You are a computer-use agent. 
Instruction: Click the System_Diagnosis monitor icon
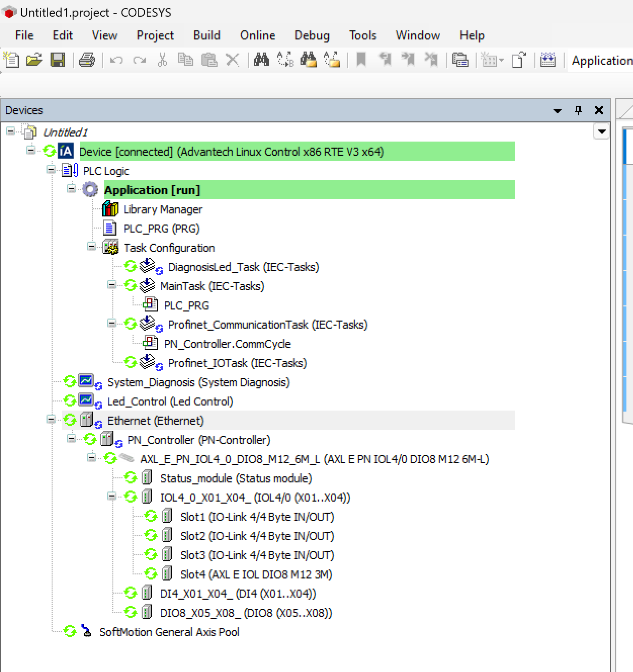click(86, 381)
